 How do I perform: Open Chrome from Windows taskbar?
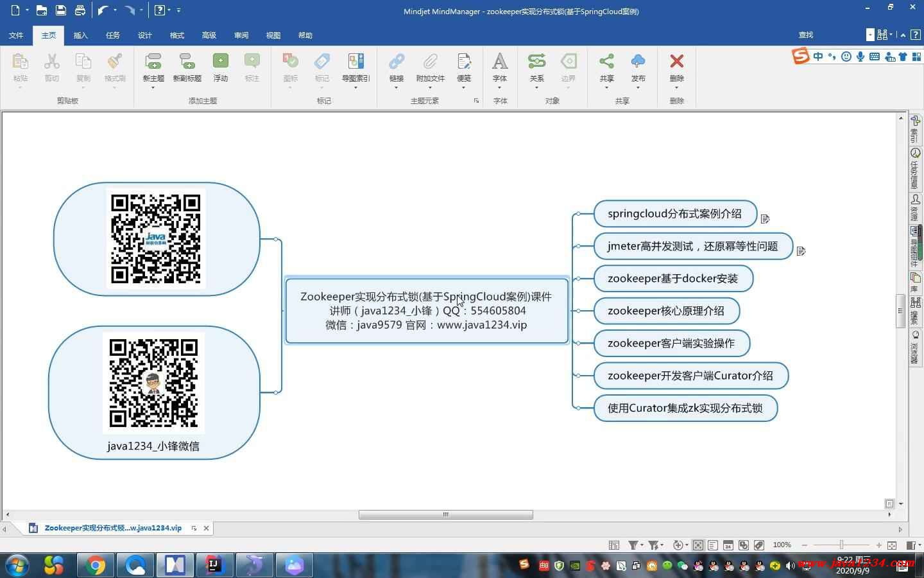tap(96, 565)
